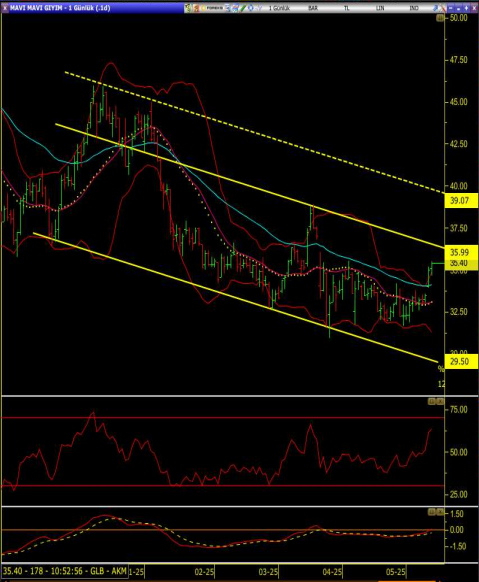The height and width of the screenshot is (582, 479).
Task: Click the blue circular settings icon in the toolbar
Action: click(x=251, y=8)
